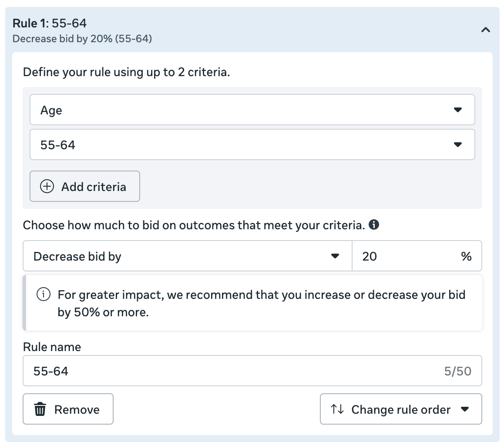Click the percent symbol in the bid field
The width and height of the screenshot is (504, 442).
466,257
